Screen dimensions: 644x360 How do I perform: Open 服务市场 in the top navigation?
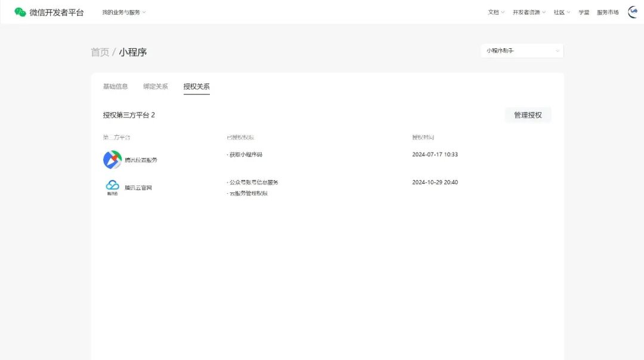608,13
